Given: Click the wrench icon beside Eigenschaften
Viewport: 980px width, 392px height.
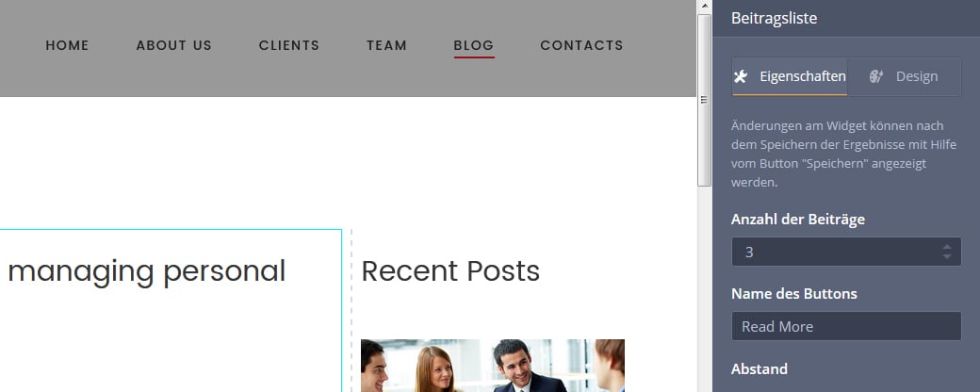Looking at the screenshot, I should coord(741,76).
